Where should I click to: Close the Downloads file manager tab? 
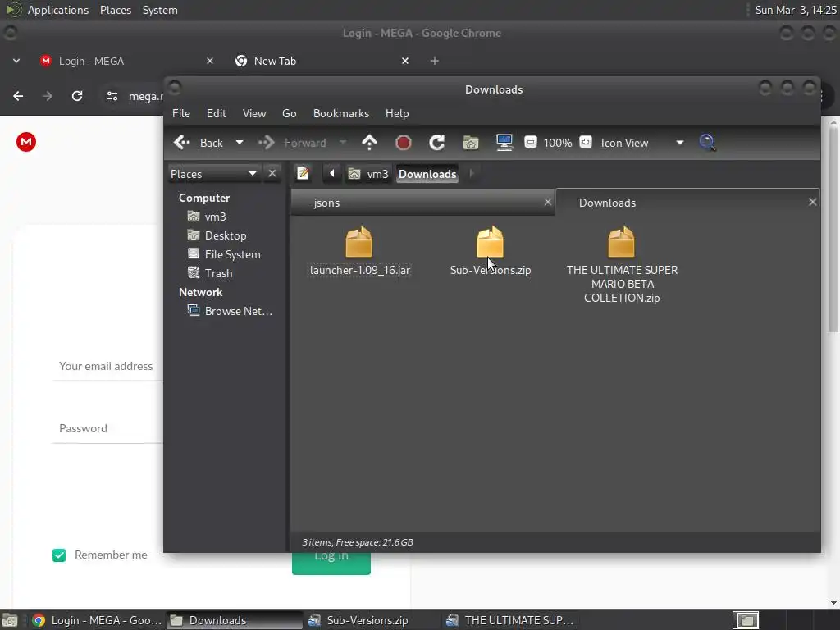[812, 202]
